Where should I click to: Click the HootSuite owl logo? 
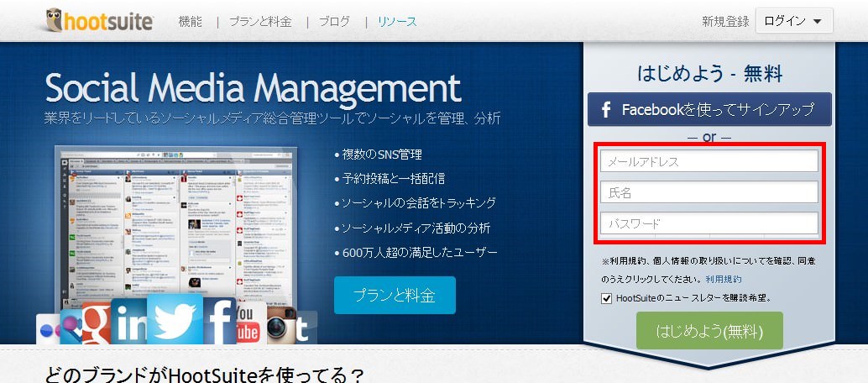[100, 21]
